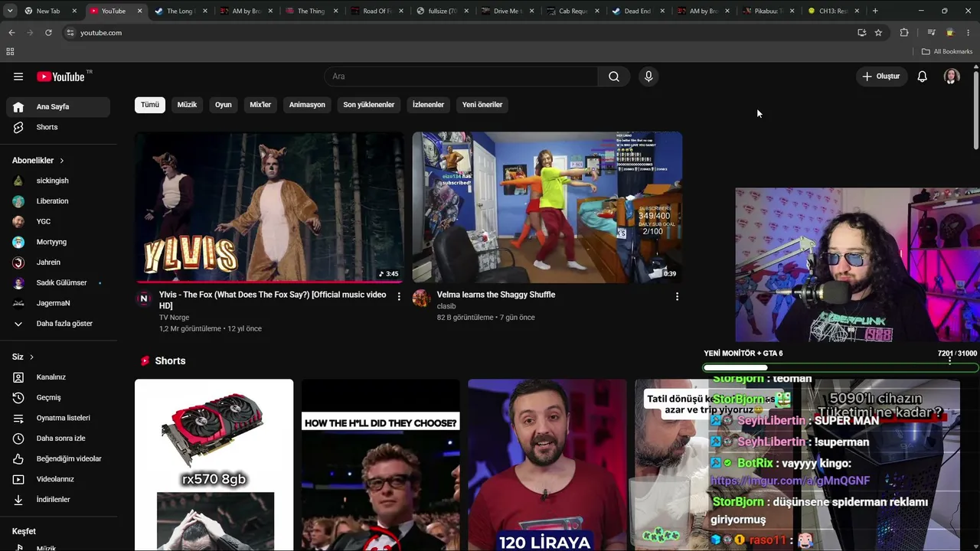The width and height of the screenshot is (980, 551).
Task: Open the clasib channel avatar
Action: coord(421,298)
